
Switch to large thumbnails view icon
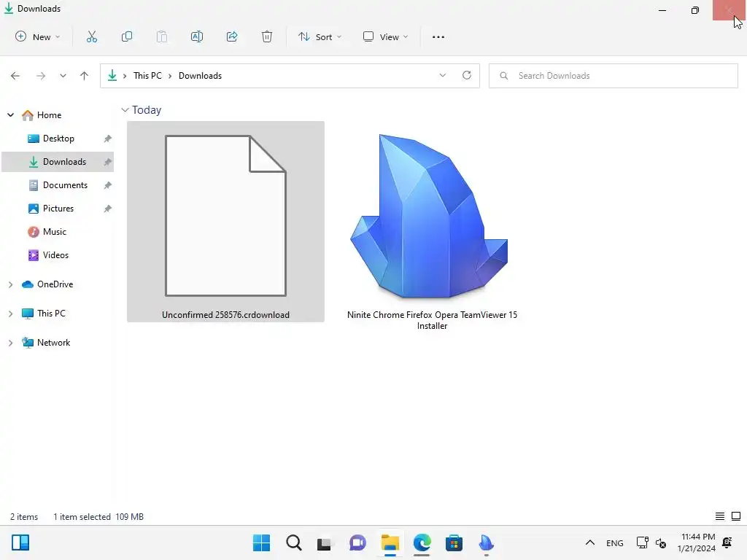pyautogui.click(x=736, y=516)
